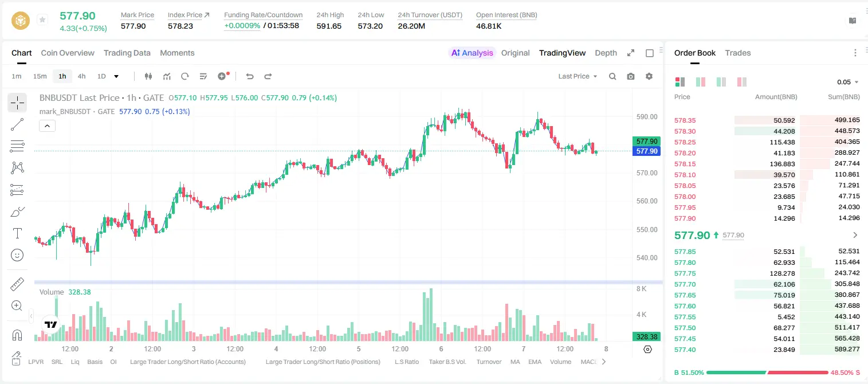
Task: Change order book precision 0.05 dropdown
Action: click(848, 82)
